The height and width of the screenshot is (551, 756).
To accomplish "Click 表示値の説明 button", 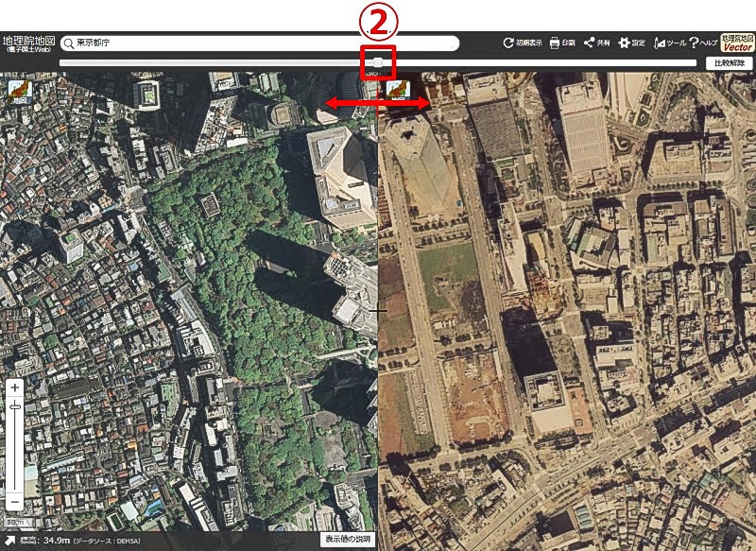I will (x=348, y=539).
